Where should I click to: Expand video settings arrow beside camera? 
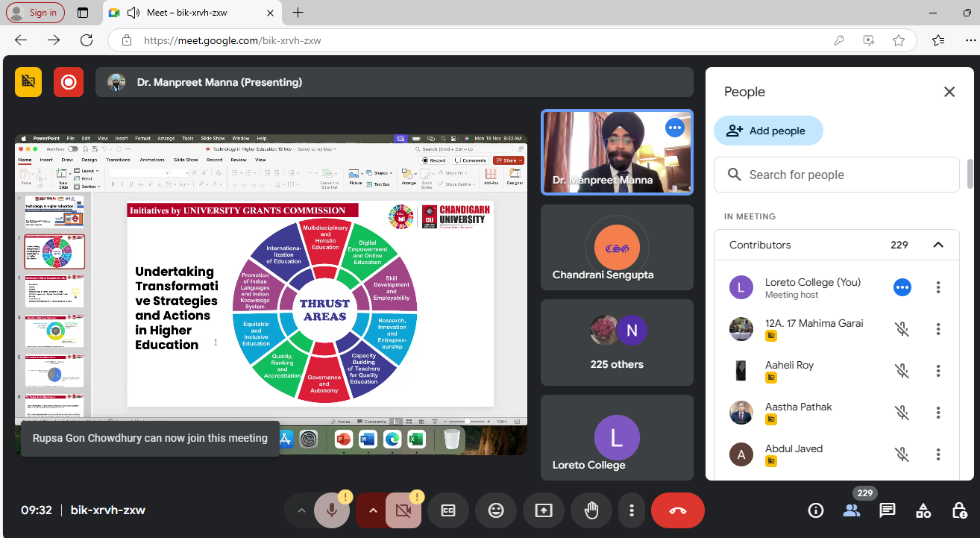tap(373, 510)
